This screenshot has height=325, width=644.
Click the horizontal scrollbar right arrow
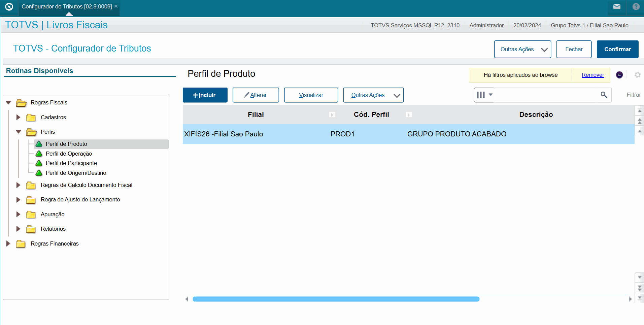click(630, 299)
